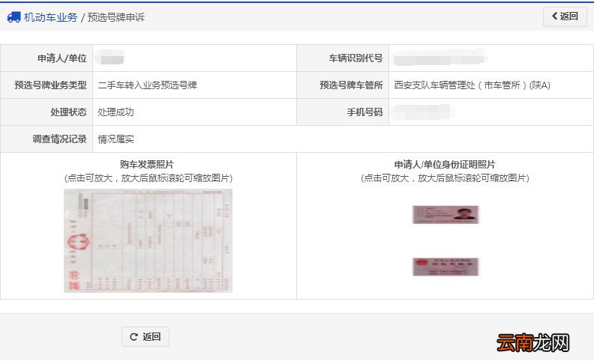The height and width of the screenshot is (364, 597).
Task: Click the truck icon in breadcrumb
Action: coord(13,17)
